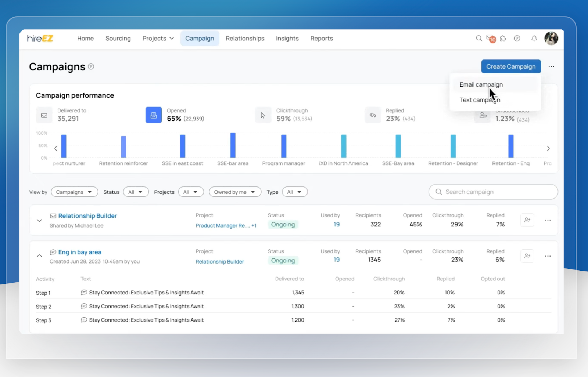Click the Opened envelope stat icon
The width and height of the screenshot is (588, 377).
coord(153,115)
